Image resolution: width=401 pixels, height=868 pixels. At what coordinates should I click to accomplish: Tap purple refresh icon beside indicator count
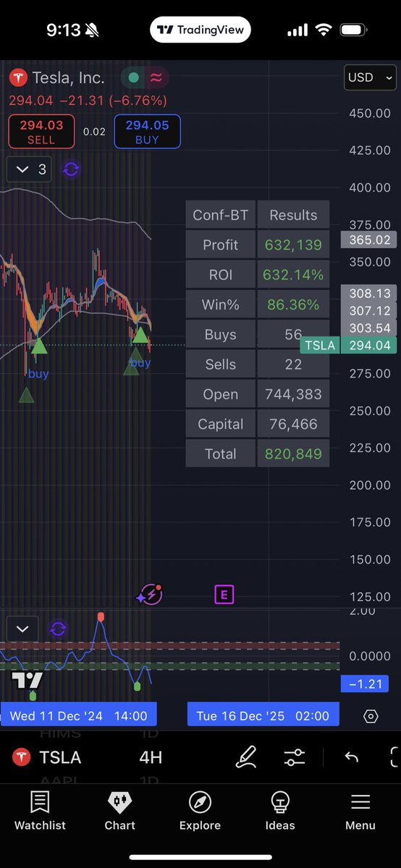pyautogui.click(x=71, y=170)
